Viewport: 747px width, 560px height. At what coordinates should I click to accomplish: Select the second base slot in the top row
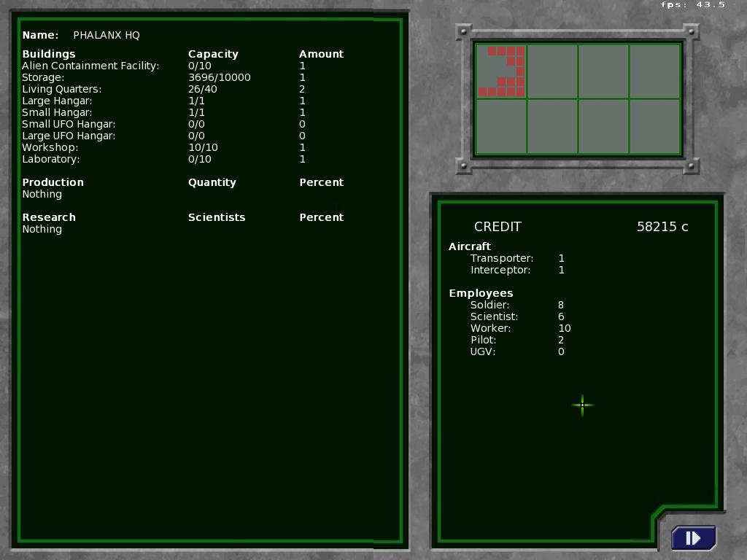552,71
